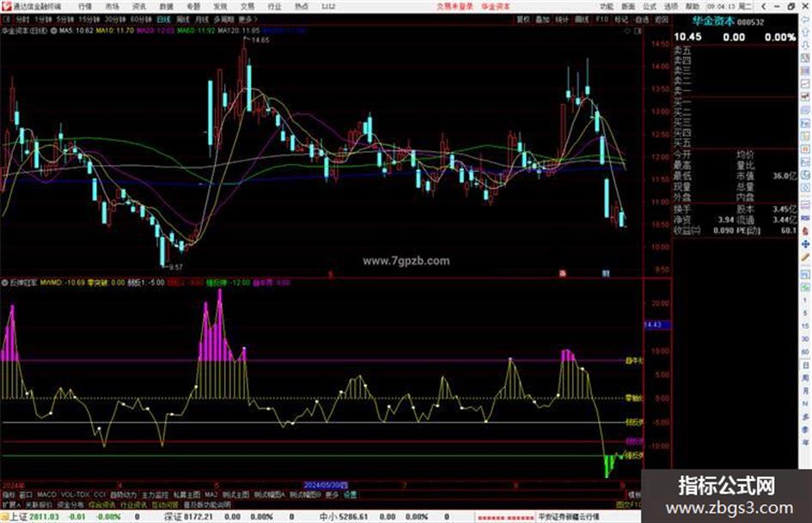This screenshot has height=523, width=812.
Task: Open the 选项 menu
Action: 670,7
